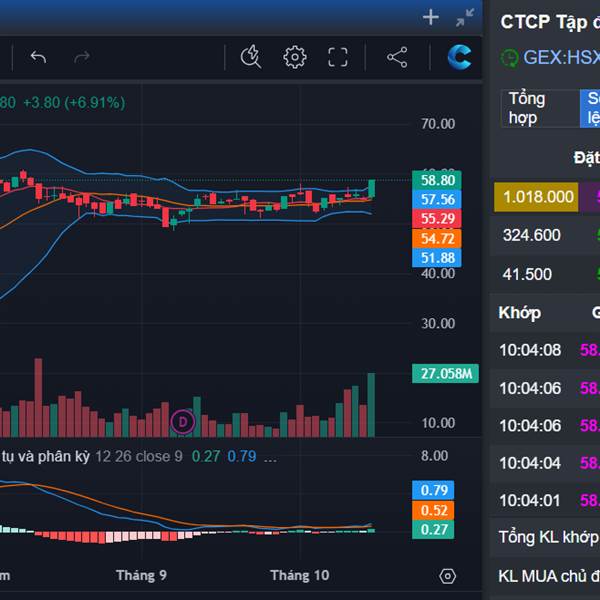This screenshot has height=600, width=600.
Task: Click the 324.600 volume cell
Action: [x=532, y=235]
